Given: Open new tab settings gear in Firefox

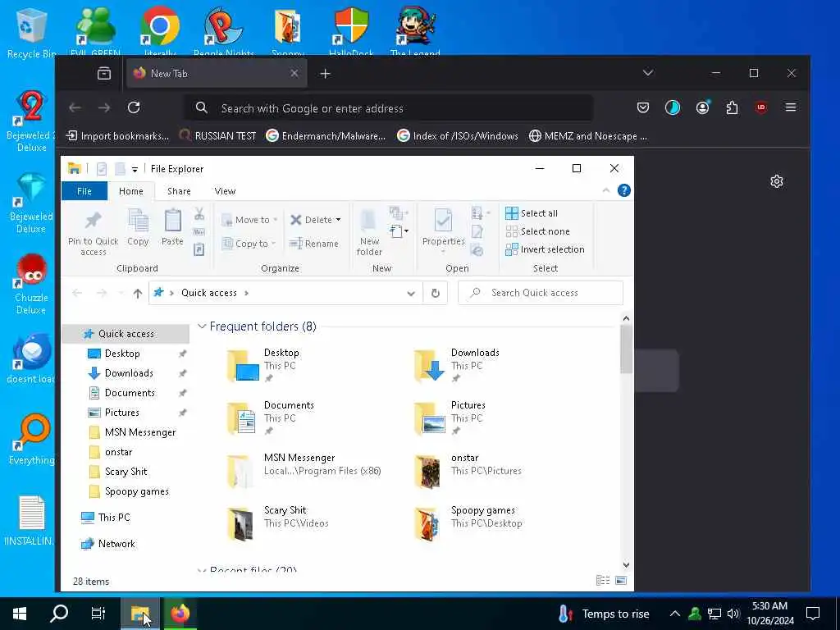Looking at the screenshot, I should pos(776,181).
